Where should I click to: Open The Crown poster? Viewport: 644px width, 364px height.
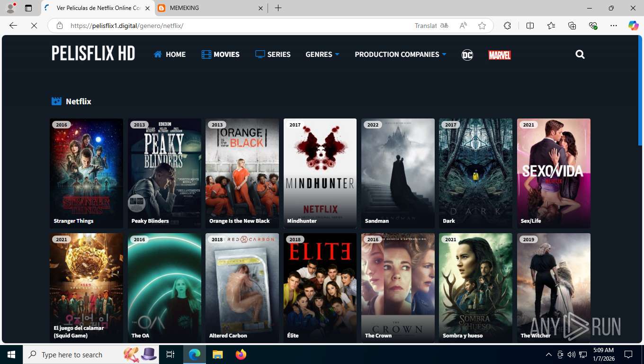tap(398, 288)
